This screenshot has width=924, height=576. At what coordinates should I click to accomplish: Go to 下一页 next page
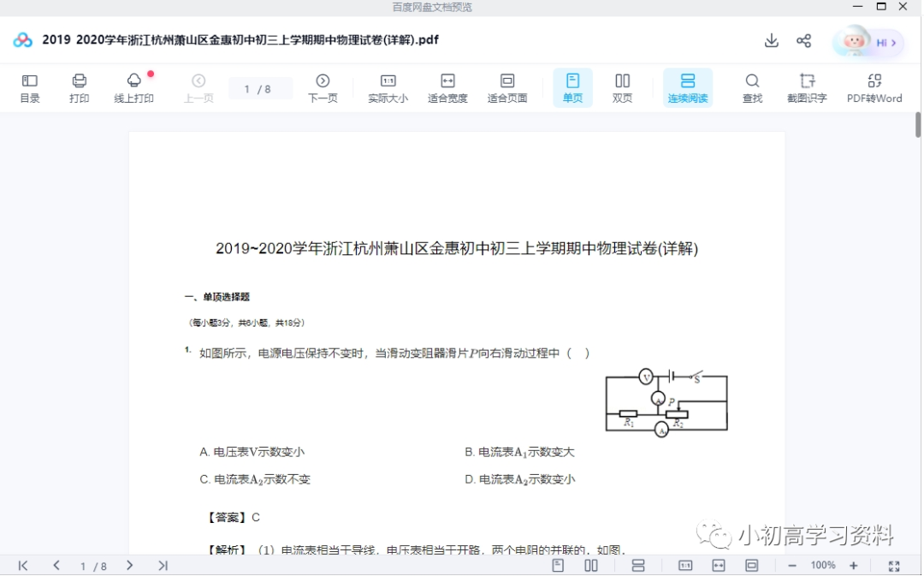[x=323, y=88]
